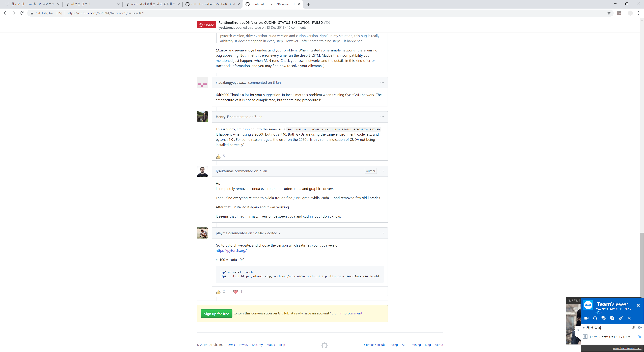Reload the page with the refresh icon
644x352 pixels.
tap(22, 13)
